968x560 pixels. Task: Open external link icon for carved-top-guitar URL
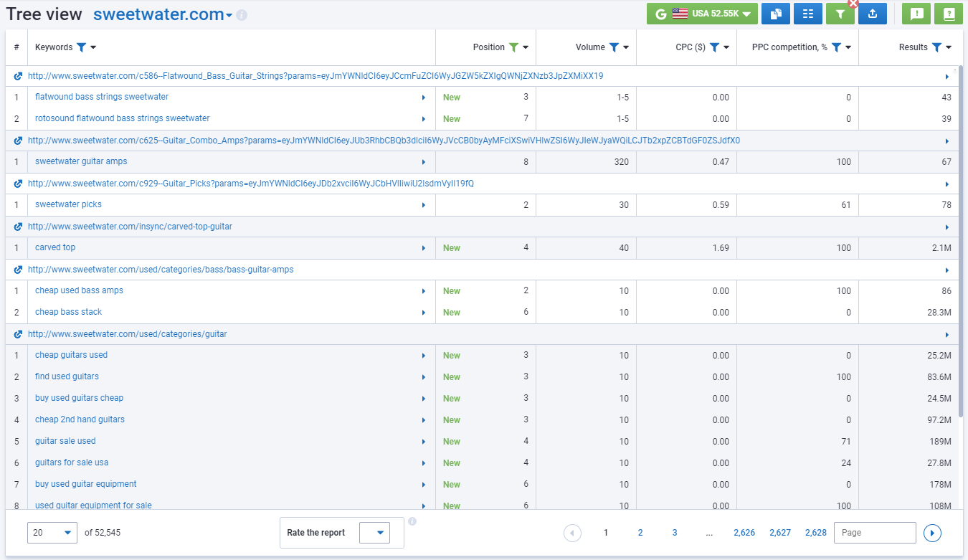[x=18, y=227]
